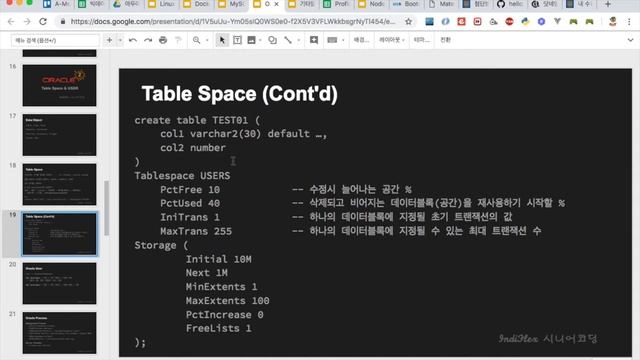Image resolution: width=640 pixels, height=360 pixels.
Task: Select the paint format tool
Action: tap(178, 40)
